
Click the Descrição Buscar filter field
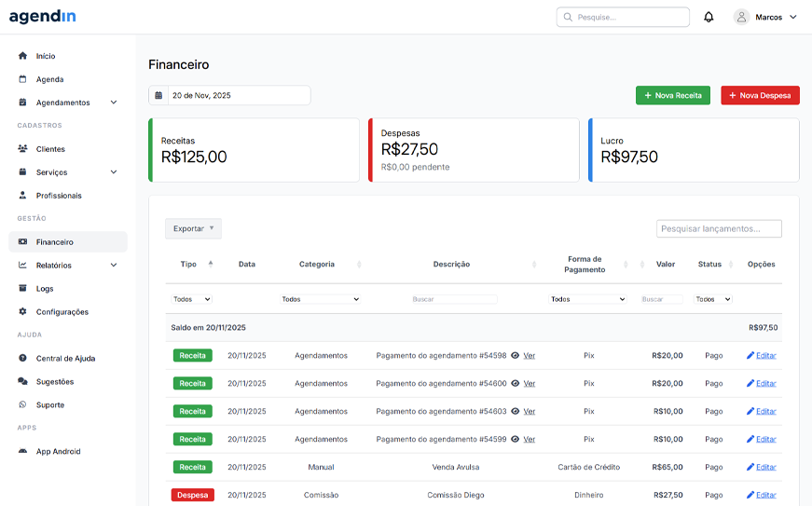453,299
